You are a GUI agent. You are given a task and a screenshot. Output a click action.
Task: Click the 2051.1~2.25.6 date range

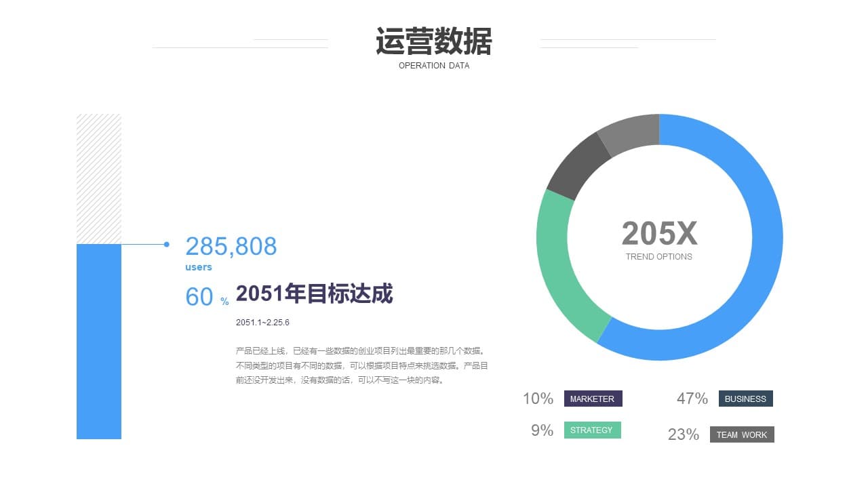pos(262,323)
